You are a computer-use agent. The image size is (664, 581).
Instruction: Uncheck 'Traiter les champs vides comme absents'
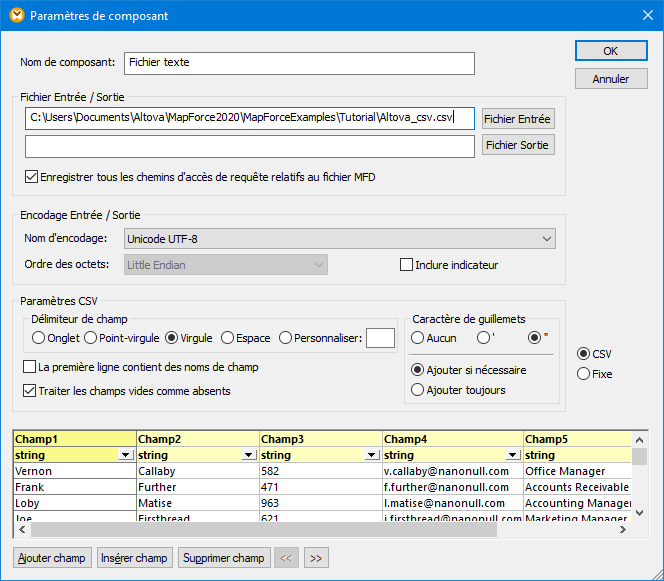[x=29, y=391]
